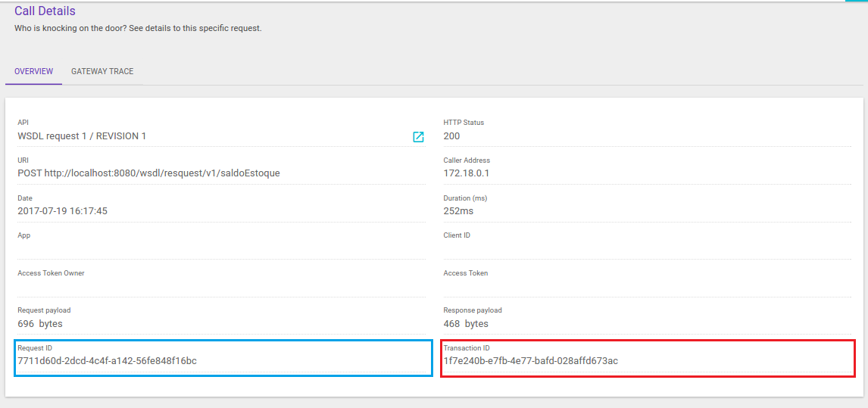Screen dimensions: 868x408
Task: Click the URI field label
Action: tap(23, 160)
